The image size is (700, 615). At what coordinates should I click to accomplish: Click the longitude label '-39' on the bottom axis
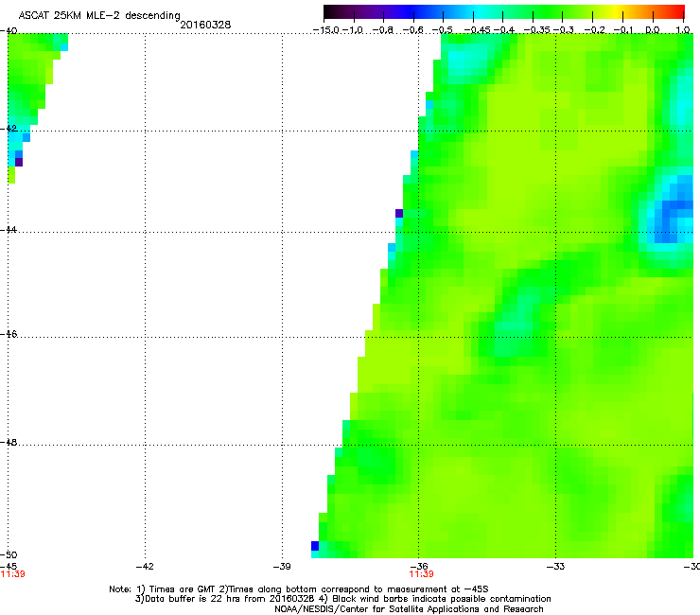(x=282, y=567)
